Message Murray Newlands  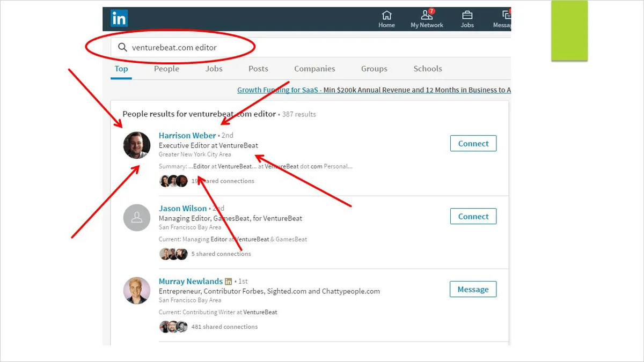[473, 290]
